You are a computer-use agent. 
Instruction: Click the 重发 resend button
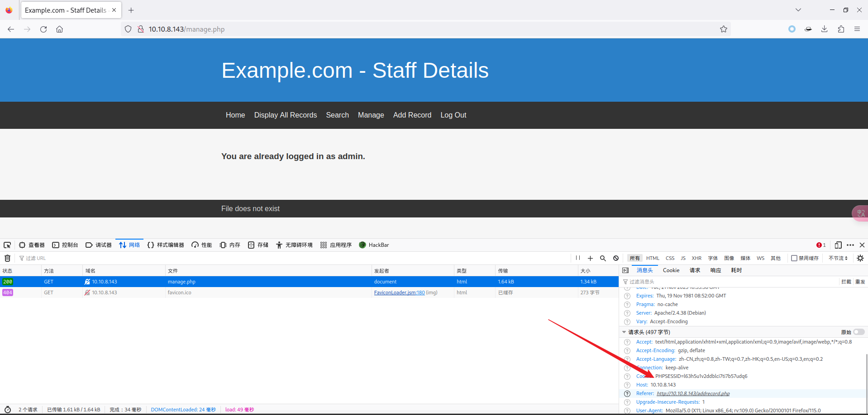pos(860,282)
